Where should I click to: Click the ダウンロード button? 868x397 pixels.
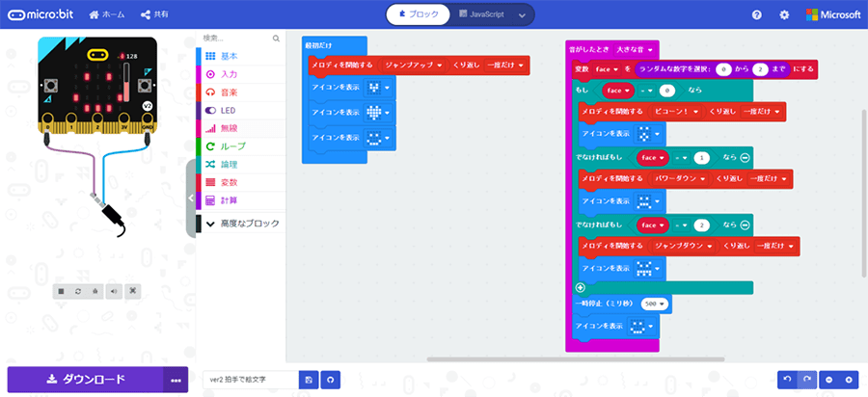pyautogui.click(x=85, y=380)
